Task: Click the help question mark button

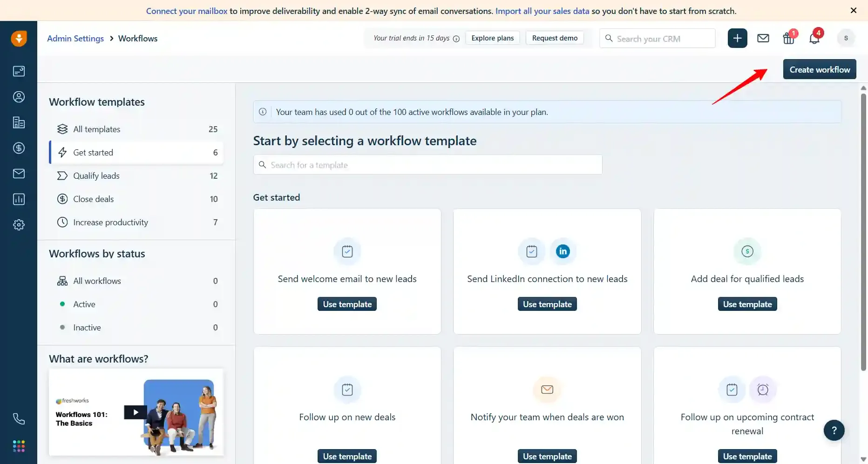Action: [x=834, y=430]
